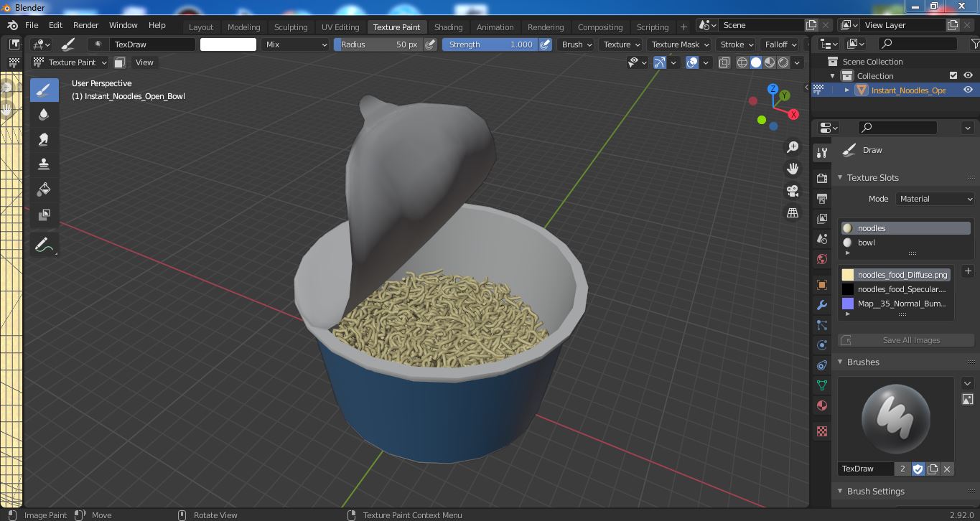This screenshot has width=980, height=521.
Task: Select the Annotate tool
Action: pos(44,245)
